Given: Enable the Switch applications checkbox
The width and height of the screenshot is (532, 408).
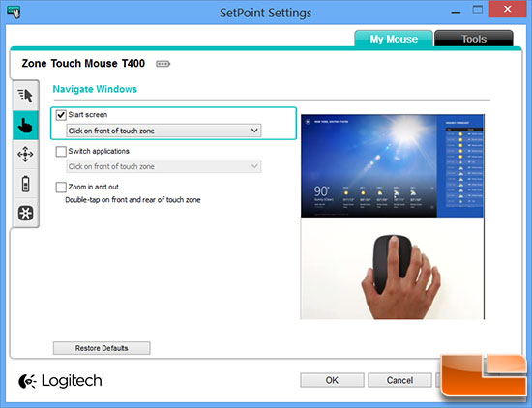Looking at the screenshot, I should point(61,151).
